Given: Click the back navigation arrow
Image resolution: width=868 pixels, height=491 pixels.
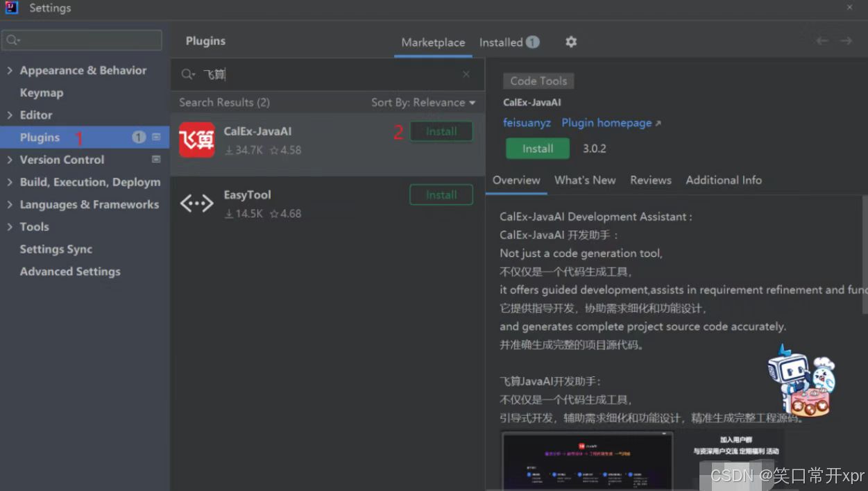Looking at the screenshot, I should (822, 41).
